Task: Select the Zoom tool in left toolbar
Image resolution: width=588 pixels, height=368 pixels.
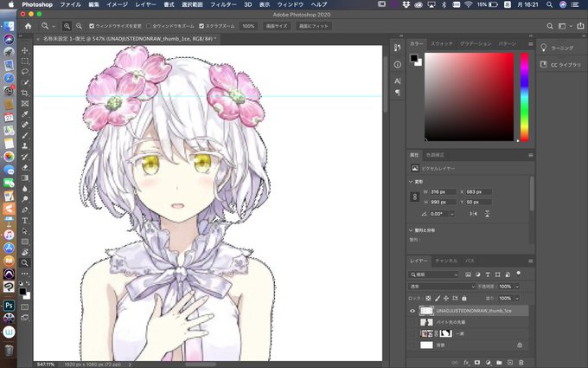Action: [25, 263]
